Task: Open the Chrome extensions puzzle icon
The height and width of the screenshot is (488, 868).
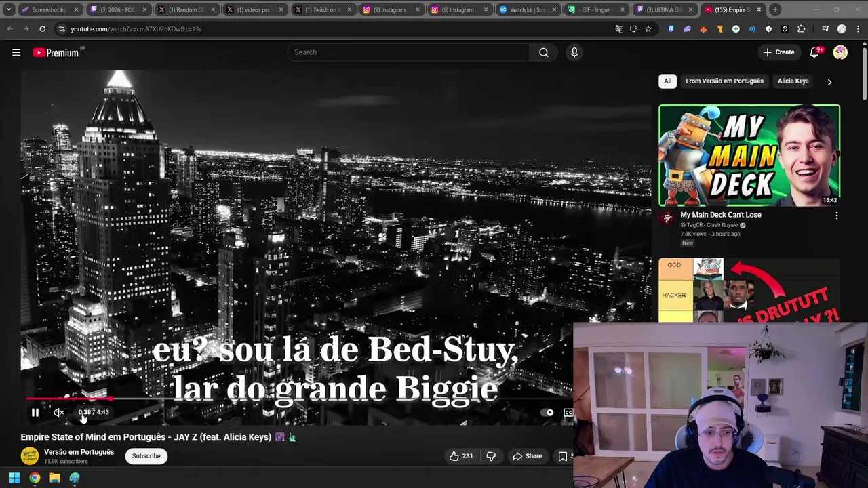Action: pos(801,29)
